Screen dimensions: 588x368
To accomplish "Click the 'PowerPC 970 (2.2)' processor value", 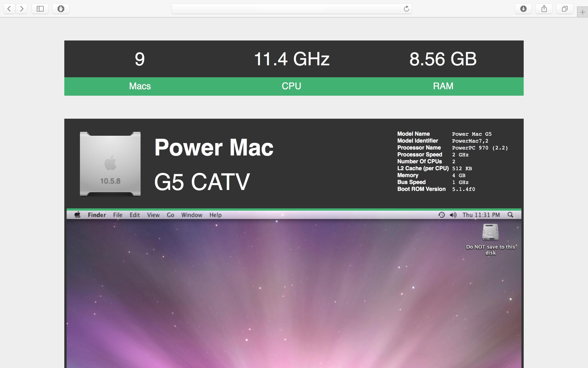I will 480,148.
